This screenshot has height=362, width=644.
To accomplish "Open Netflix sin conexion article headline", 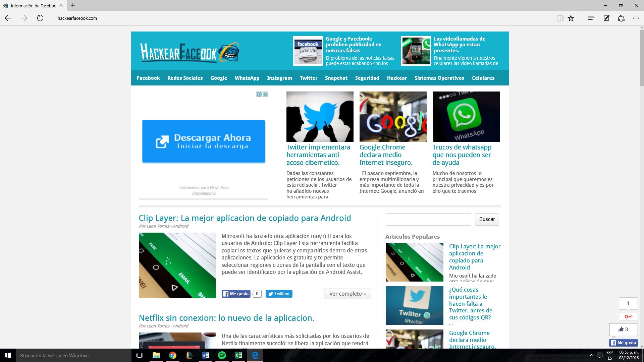I will (227, 318).
